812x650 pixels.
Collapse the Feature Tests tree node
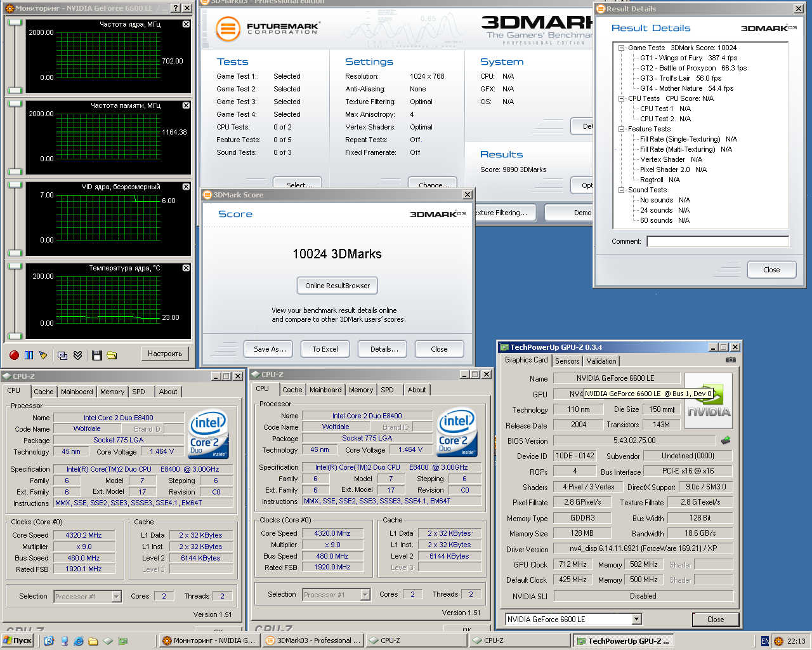622,129
